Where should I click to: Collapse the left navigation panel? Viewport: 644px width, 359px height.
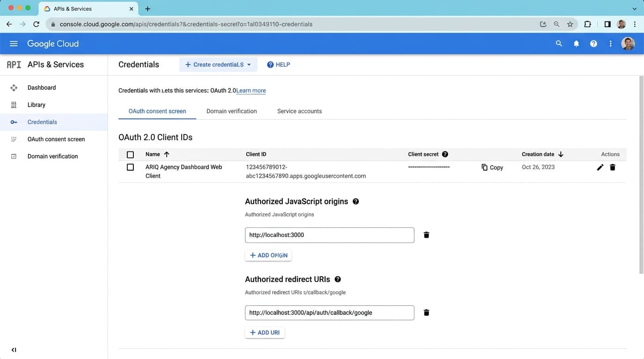coord(14,350)
